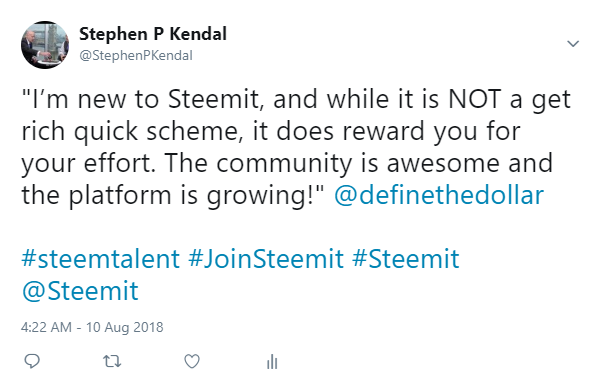The image size is (609, 383).
Task: Click "platform is growing!" in the tweet
Action: coord(191,195)
